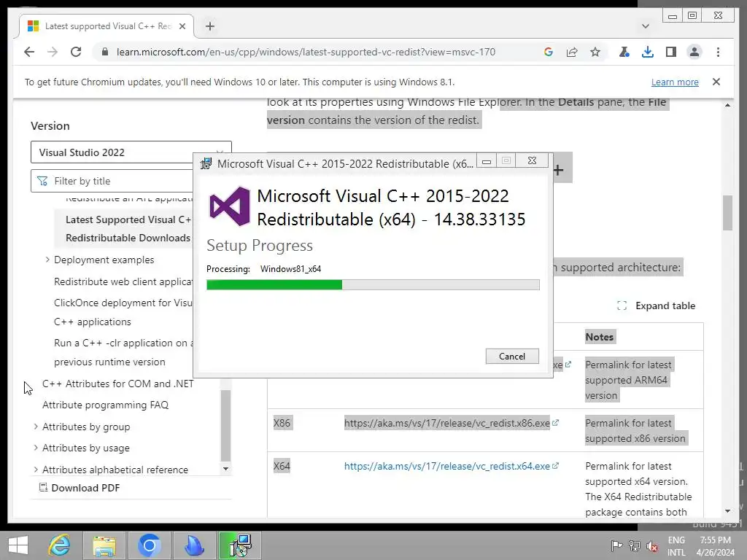Open the Google search icon in address bar

tap(549, 52)
